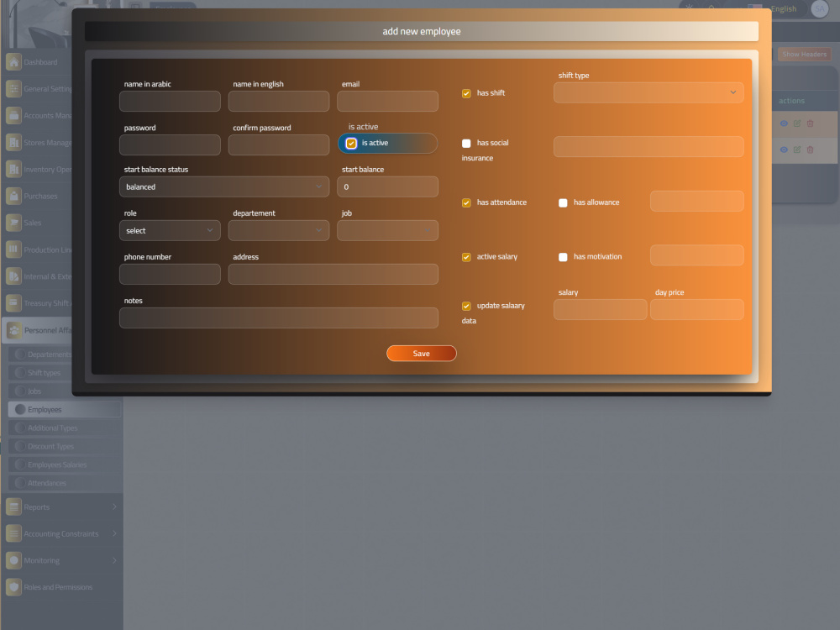Open the Additional Types submenu item

[x=65, y=428]
